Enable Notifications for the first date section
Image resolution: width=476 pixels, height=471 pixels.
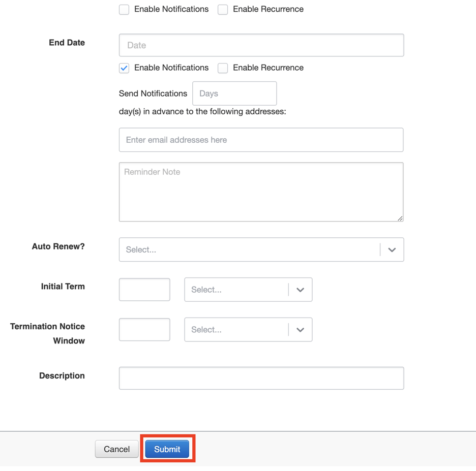(x=124, y=9)
